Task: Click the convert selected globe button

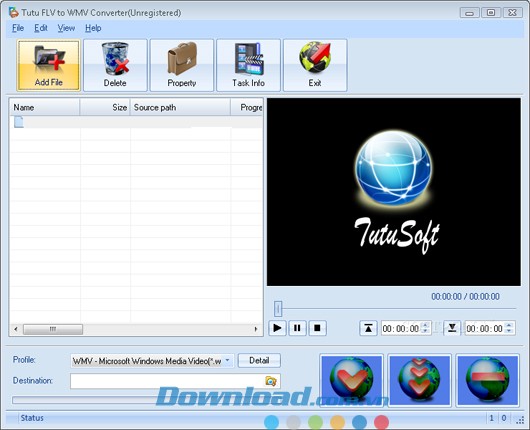Action: point(351,380)
